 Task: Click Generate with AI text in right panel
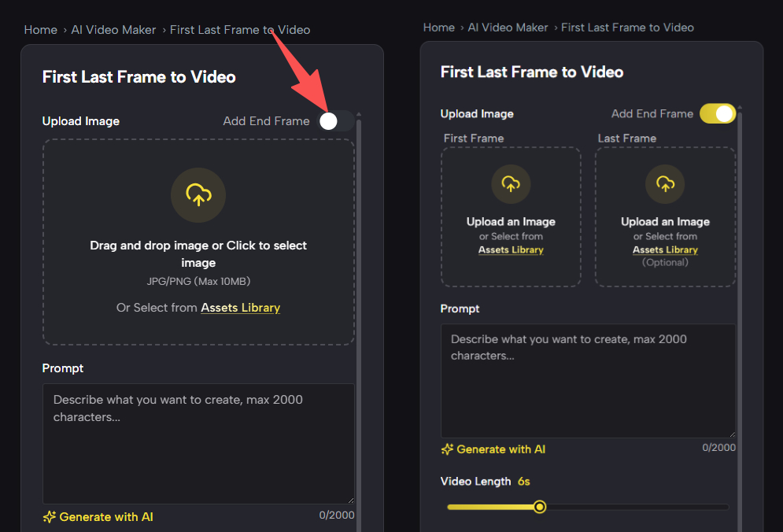click(501, 449)
